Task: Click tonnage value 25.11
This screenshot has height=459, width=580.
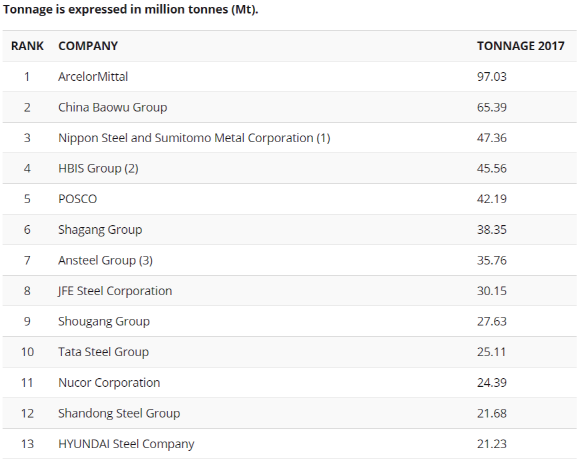Action: coord(491,352)
